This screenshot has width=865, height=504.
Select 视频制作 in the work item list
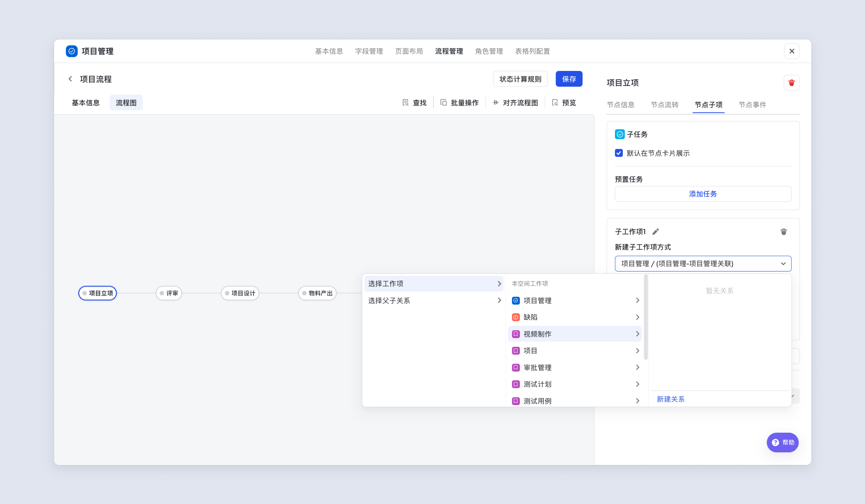pos(575,334)
